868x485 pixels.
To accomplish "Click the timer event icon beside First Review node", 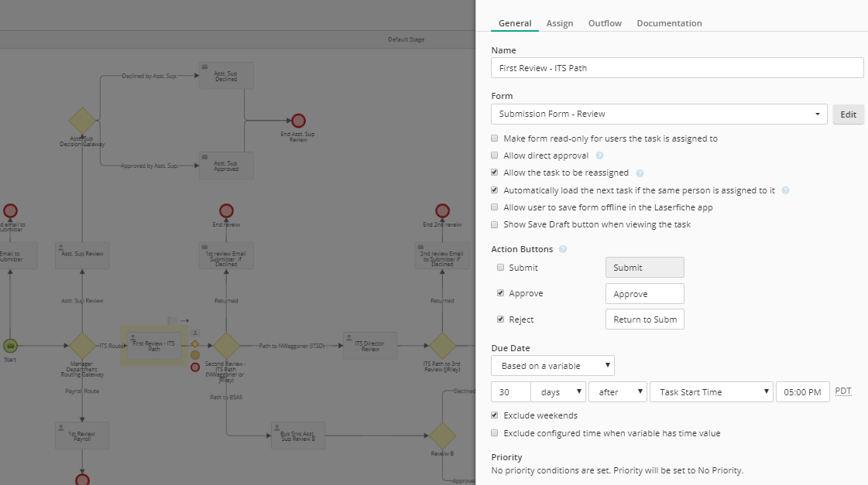I will click(195, 355).
